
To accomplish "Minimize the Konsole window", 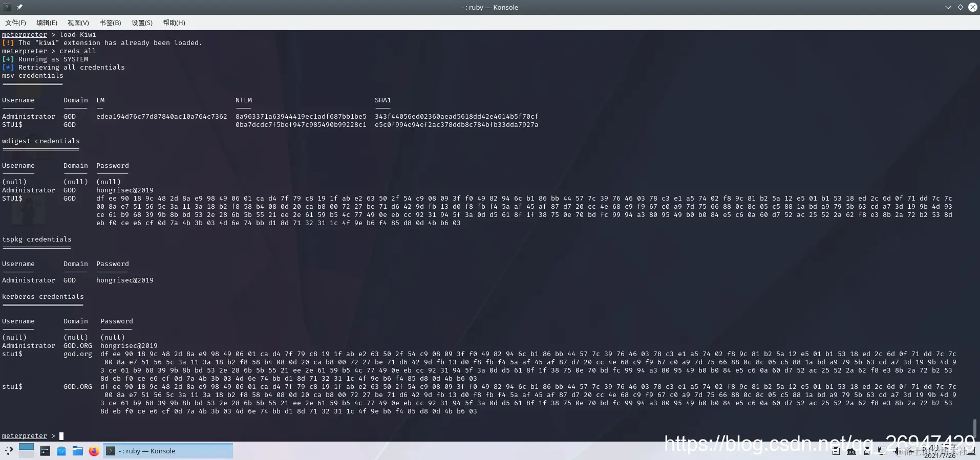I will pos(948,7).
